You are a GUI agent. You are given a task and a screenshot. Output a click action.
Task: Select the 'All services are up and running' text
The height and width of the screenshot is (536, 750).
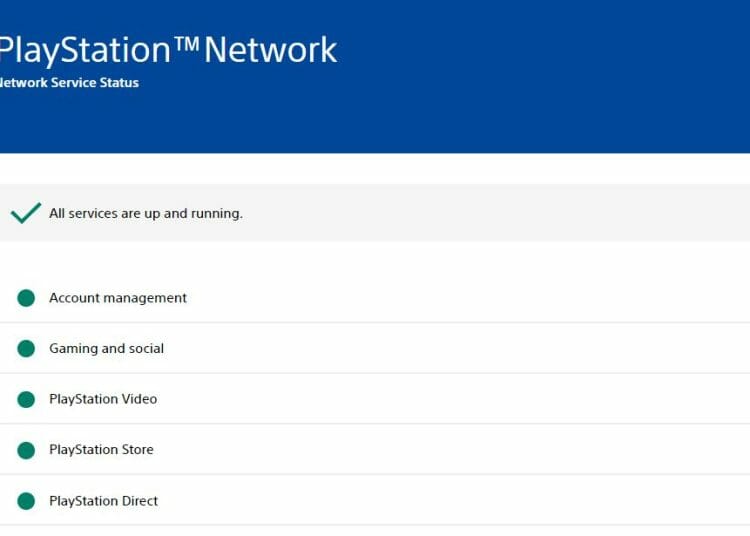(146, 213)
